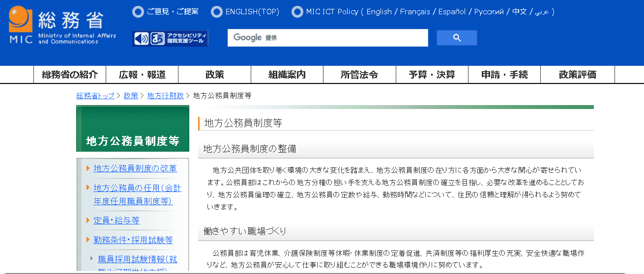
Task: Open アクセシビリティ閲覧支援ツール label
Action: coord(186,38)
